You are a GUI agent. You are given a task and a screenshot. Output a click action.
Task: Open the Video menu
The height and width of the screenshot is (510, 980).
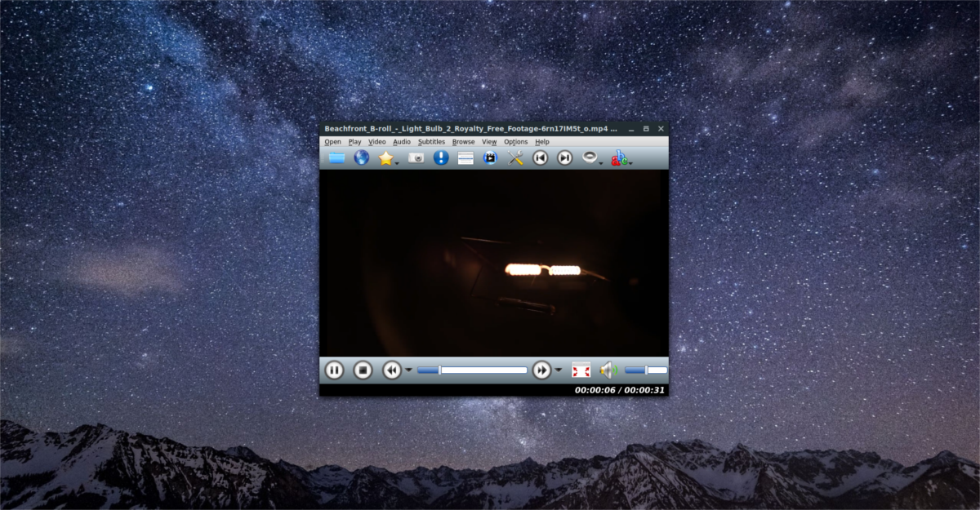pyautogui.click(x=376, y=142)
